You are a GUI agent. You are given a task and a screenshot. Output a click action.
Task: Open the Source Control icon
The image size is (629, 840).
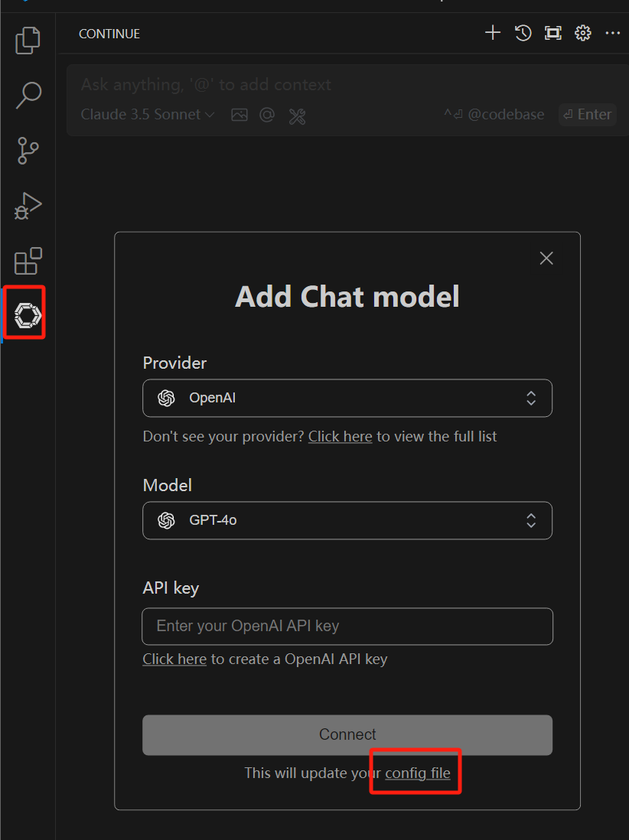point(27,151)
